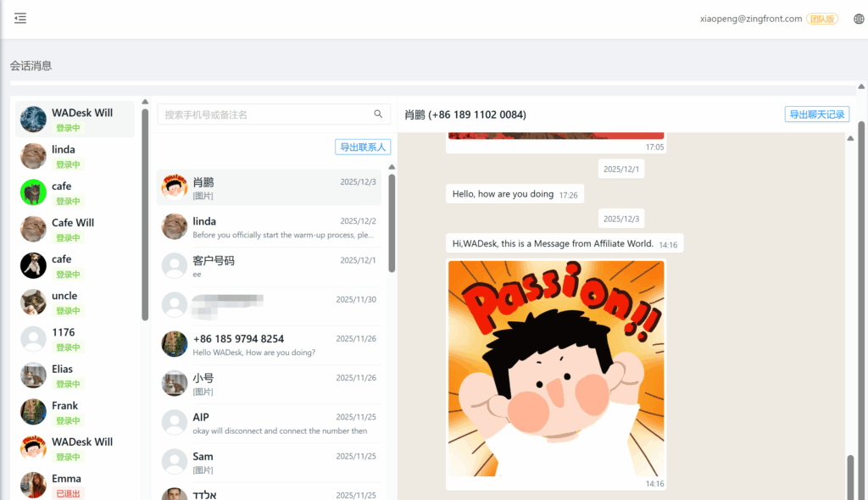Click the search magnifier icon

tap(378, 114)
